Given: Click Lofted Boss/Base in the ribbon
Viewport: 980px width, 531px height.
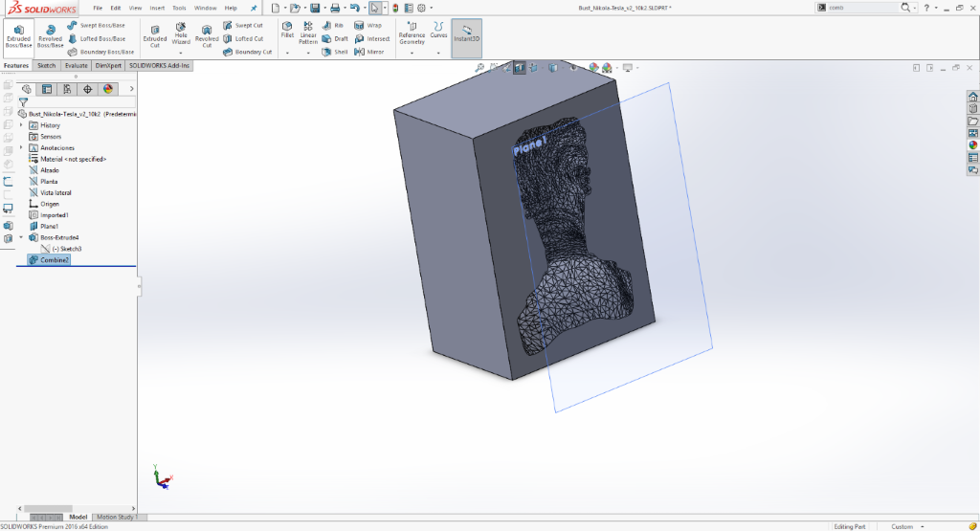Looking at the screenshot, I should pyautogui.click(x=97, y=38).
